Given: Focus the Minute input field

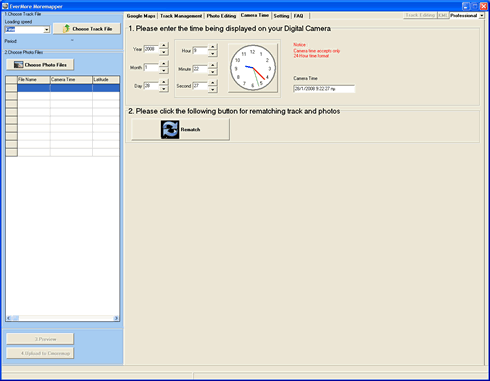Looking at the screenshot, I should (200, 69).
